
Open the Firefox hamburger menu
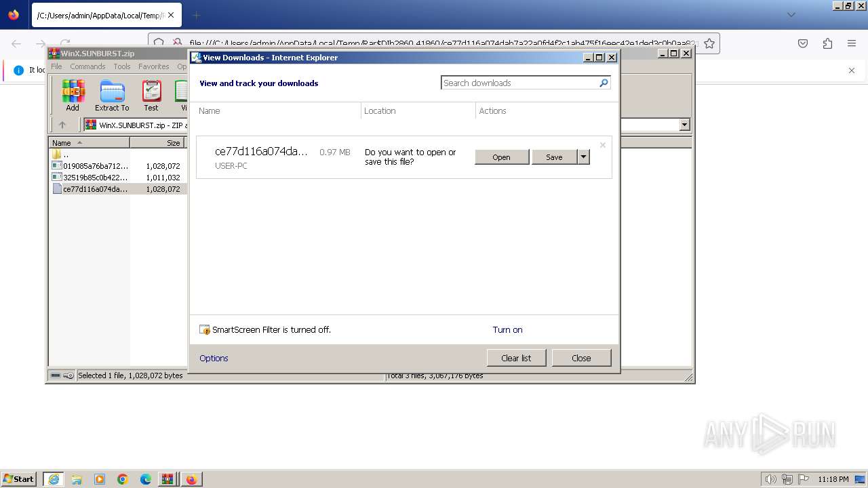click(852, 43)
